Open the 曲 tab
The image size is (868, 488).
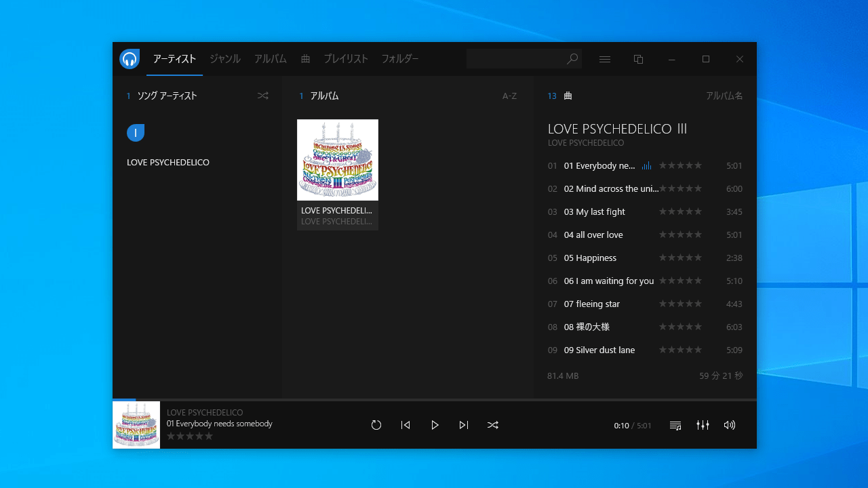[305, 59]
